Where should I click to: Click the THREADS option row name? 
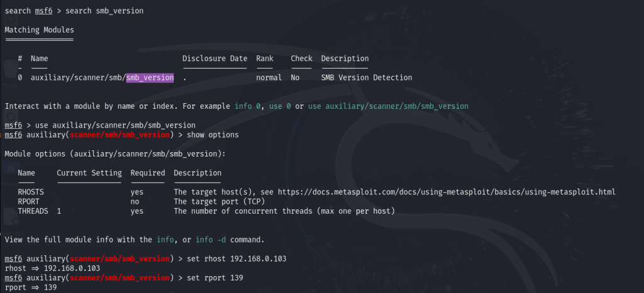[33, 211]
